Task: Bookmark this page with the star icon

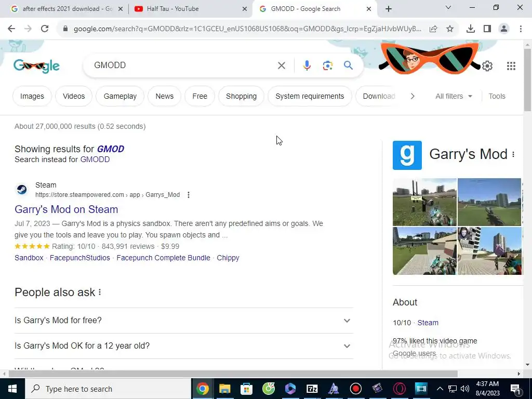Action: 450,29
